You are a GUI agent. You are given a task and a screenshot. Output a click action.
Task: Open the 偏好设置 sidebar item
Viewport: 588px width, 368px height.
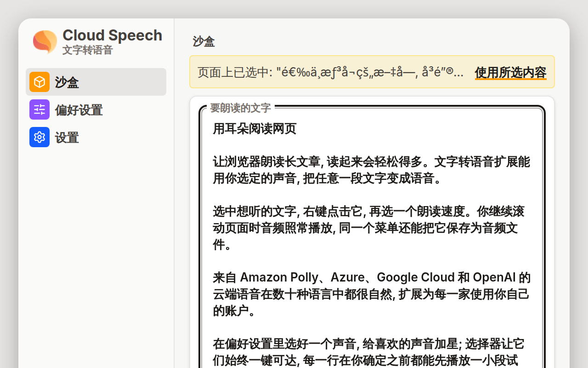[x=96, y=109]
